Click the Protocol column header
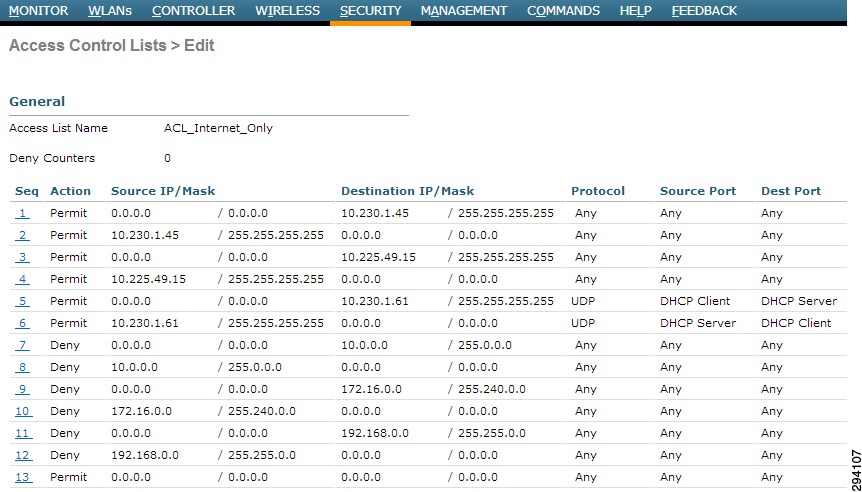The height and width of the screenshot is (492, 862). 598,191
